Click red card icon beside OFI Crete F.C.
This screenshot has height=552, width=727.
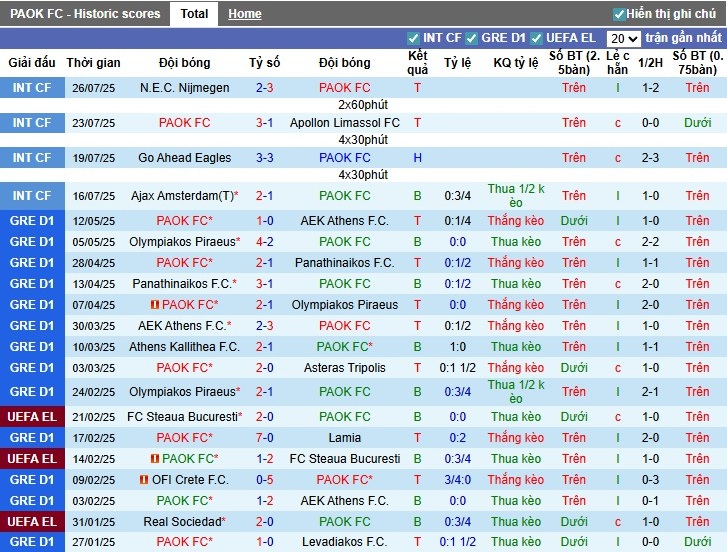point(144,480)
